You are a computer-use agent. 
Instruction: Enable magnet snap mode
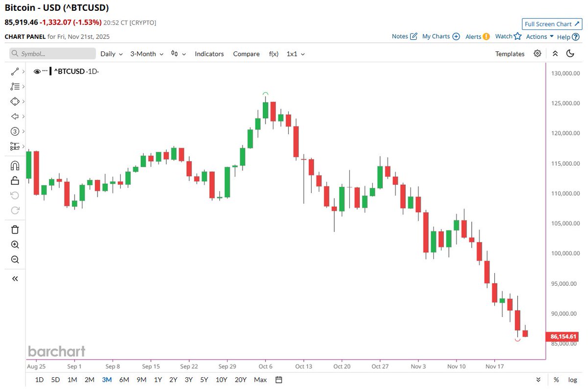click(14, 165)
